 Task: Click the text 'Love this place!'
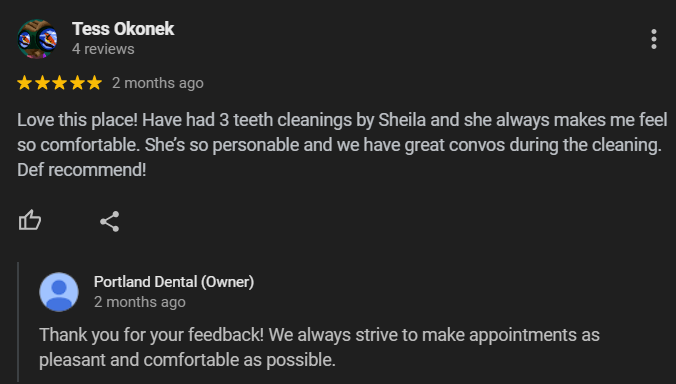pyautogui.click(x=77, y=120)
